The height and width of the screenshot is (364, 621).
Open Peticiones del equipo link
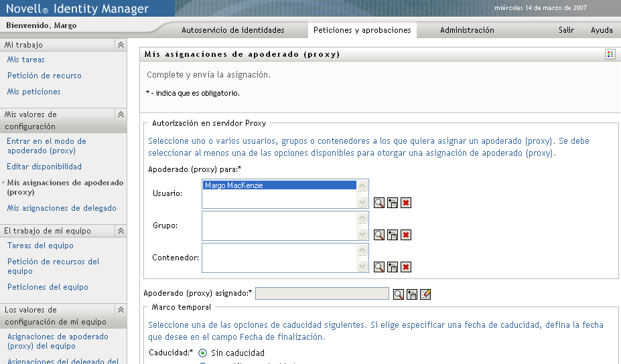pyautogui.click(x=48, y=287)
